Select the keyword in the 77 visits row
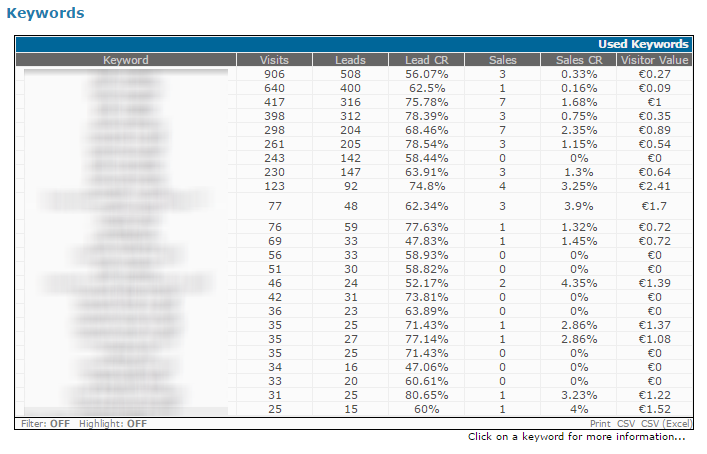This screenshot has width=707, height=454. point(125,206)
